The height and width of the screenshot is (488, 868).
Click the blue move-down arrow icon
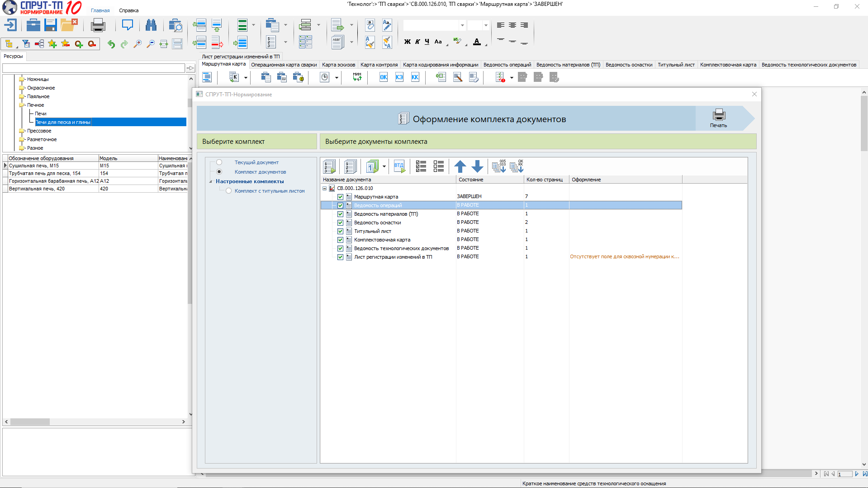click(477, 166)
